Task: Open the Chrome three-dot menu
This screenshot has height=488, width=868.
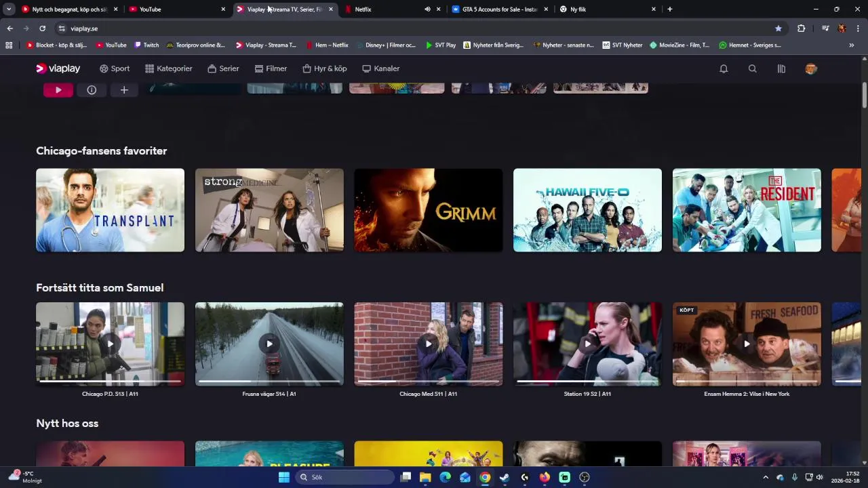Action: (x=859, y=28)
